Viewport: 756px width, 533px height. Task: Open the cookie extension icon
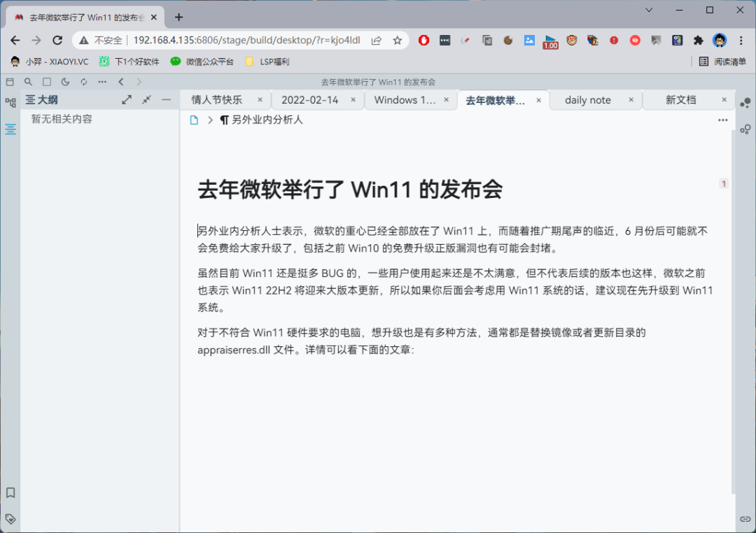pos(508,40)
